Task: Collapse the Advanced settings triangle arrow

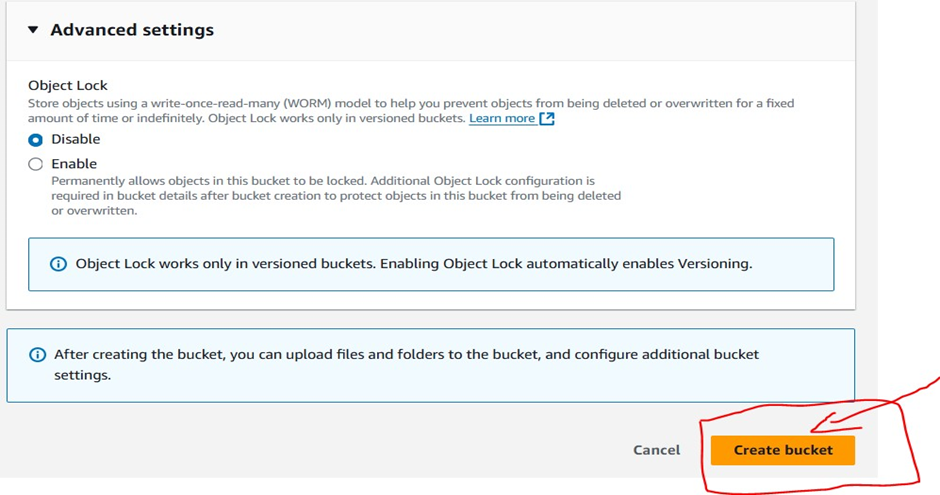Action: pyautogui.click(x=33, y=30)
